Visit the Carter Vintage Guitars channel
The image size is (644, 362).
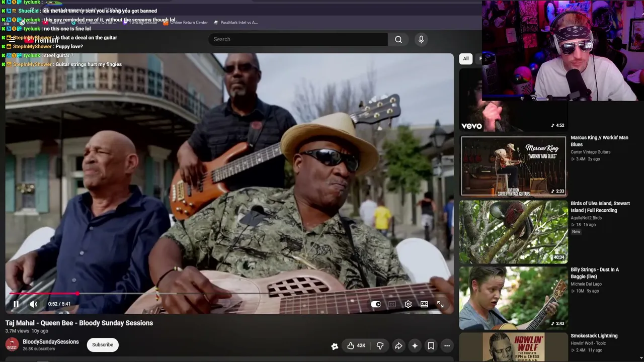(x=591, y=152)
